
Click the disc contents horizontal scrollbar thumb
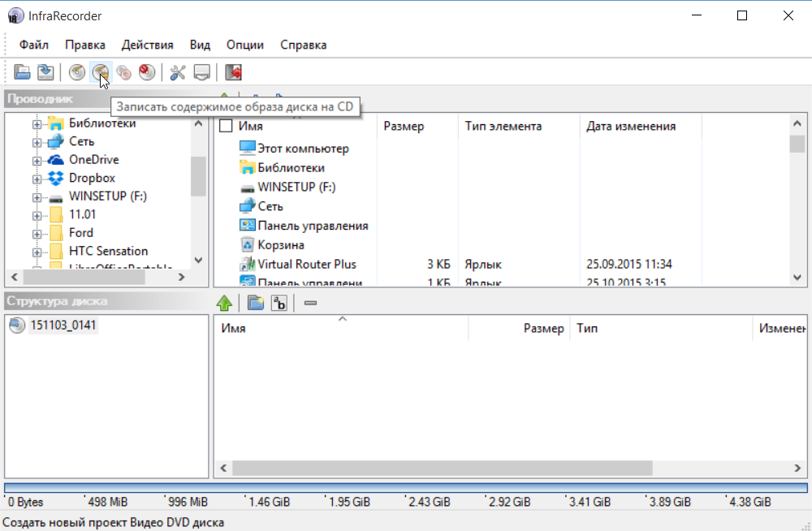point(443,468)
